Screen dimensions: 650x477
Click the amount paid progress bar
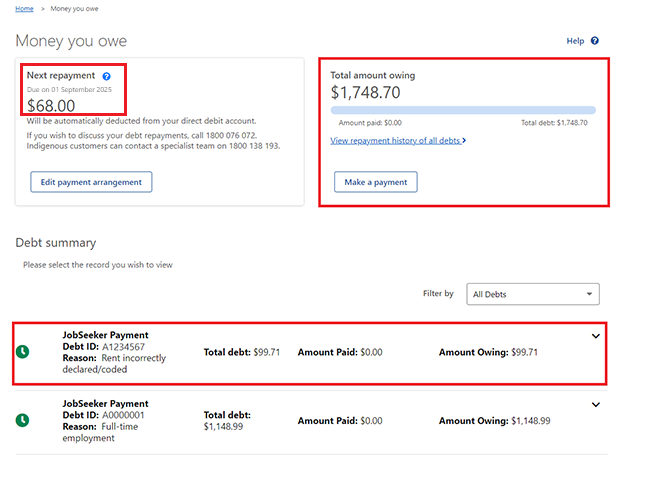pyautogui.click(x=462, y=110)
